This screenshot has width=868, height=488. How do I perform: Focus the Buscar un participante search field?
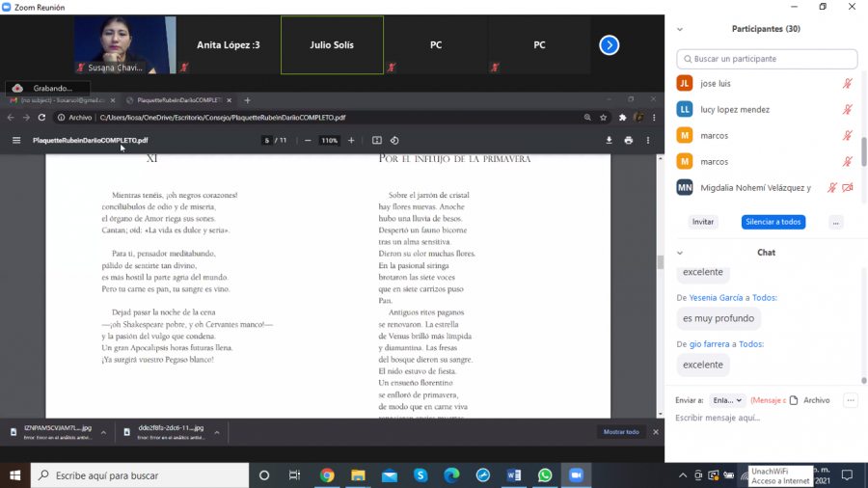coord(767,59)
